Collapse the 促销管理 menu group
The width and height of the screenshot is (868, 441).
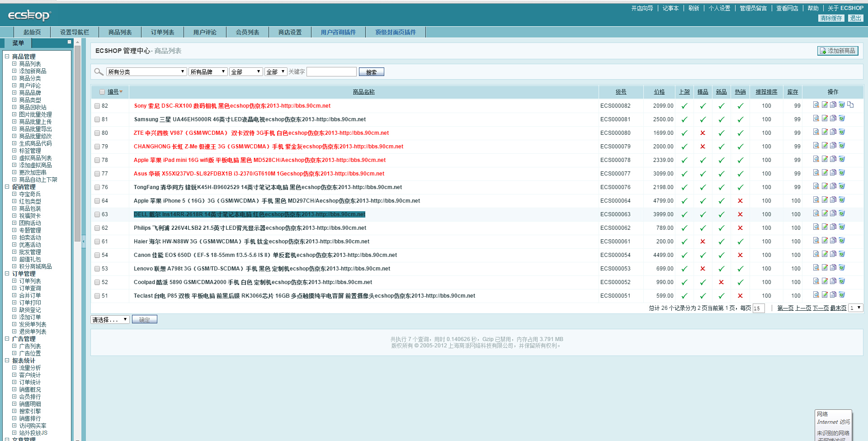pos(7,187)
